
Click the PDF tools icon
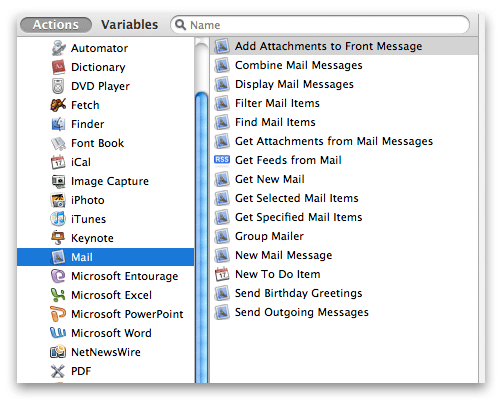58,371
